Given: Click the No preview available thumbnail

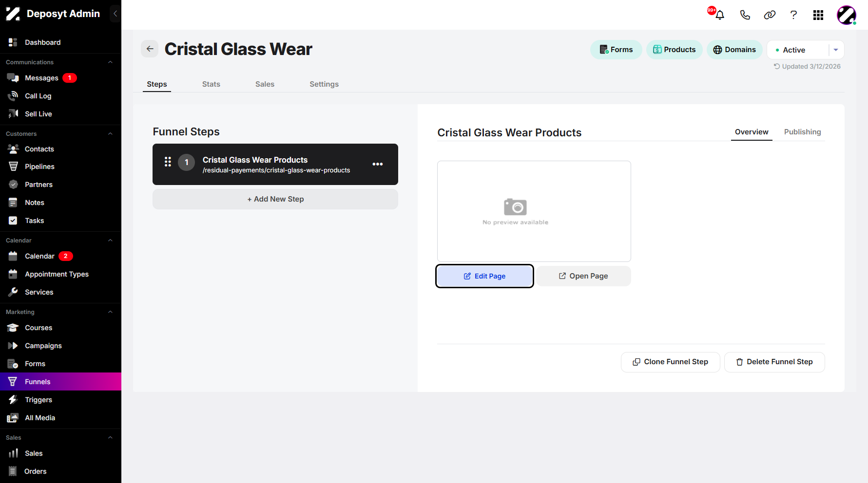Looking at the screenshot, I should (534, 211).
